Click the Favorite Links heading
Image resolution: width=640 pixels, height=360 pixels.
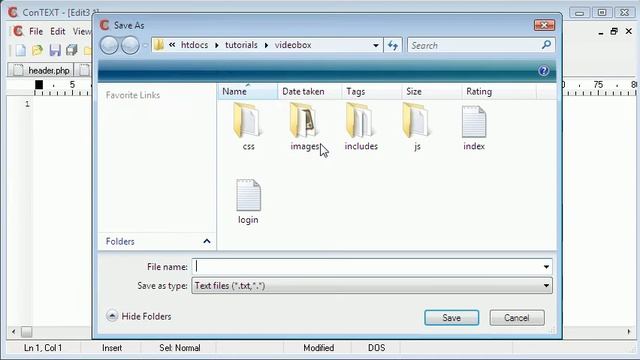(x=133, y=95)
